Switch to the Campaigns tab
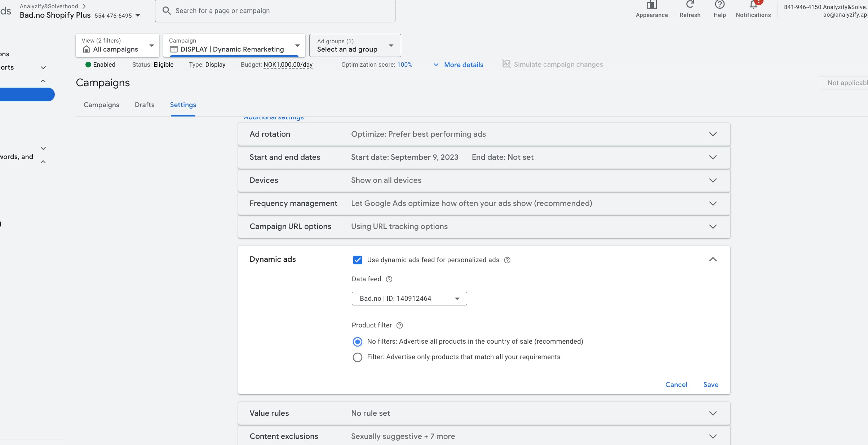Viewport: 868px width, 445px height. point(101,105)
